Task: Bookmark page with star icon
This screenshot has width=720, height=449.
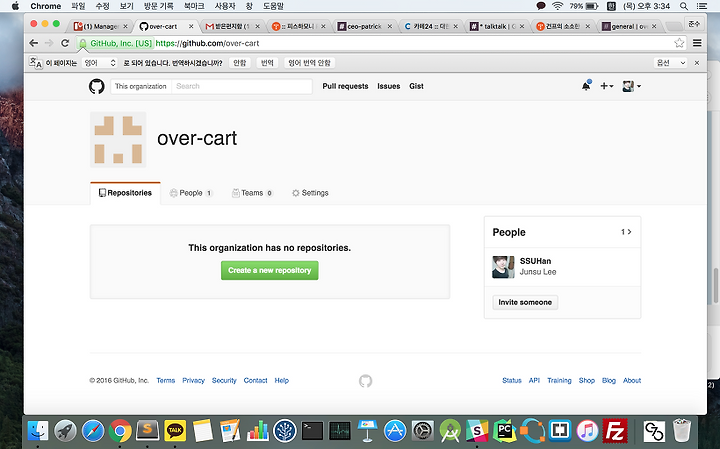Action: [x=679, y=43]
